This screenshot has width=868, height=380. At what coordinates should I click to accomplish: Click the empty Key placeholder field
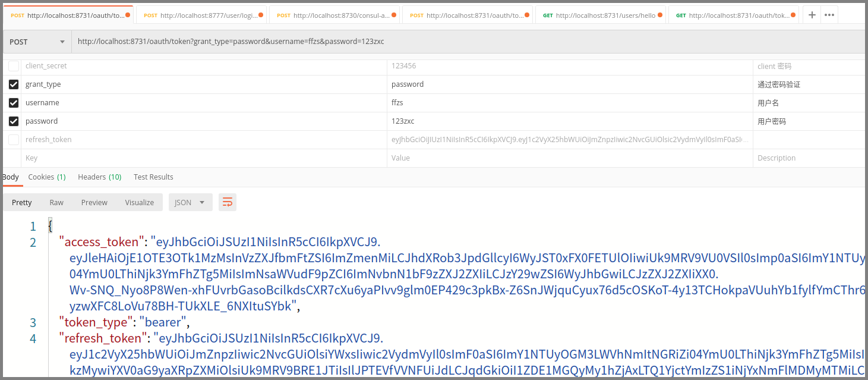coord(204,158)
